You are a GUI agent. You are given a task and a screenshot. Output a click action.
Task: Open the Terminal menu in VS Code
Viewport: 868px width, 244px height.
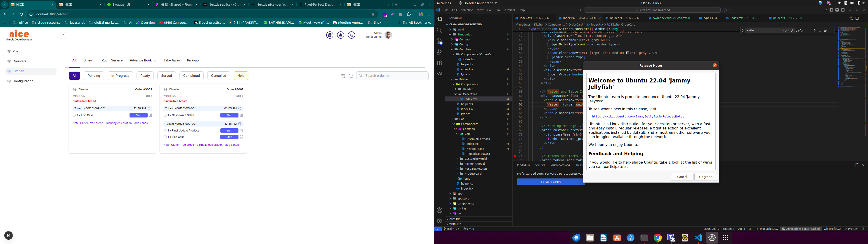[x=509, y=10]
